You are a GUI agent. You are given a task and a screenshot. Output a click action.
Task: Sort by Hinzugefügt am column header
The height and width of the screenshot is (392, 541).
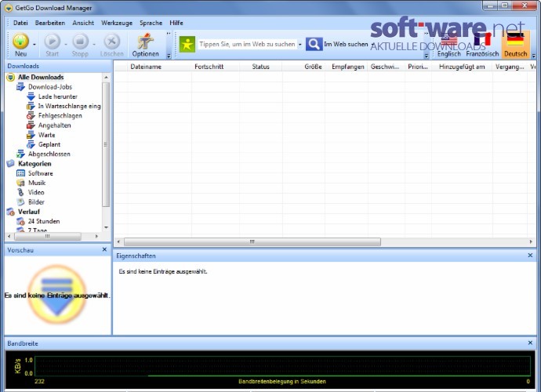tap(462, 67)
